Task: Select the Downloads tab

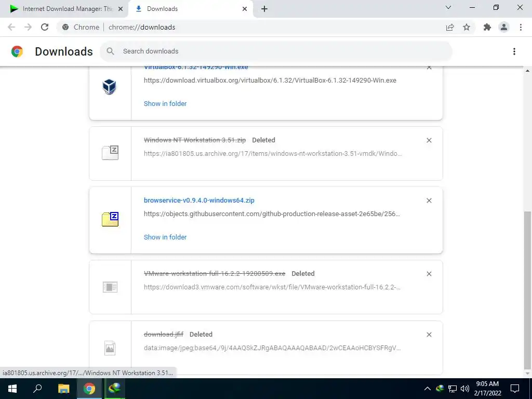Action: click(x=190, y=9)
